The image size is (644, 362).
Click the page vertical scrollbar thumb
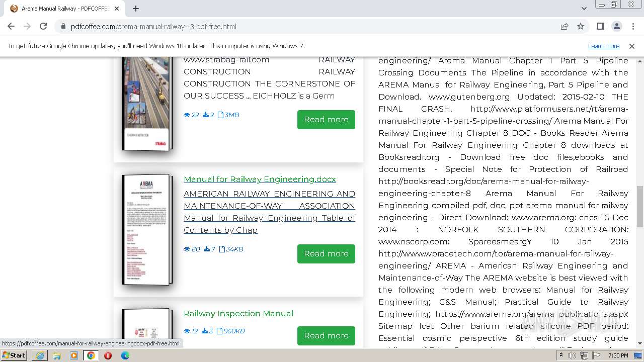tap(639, 206)
